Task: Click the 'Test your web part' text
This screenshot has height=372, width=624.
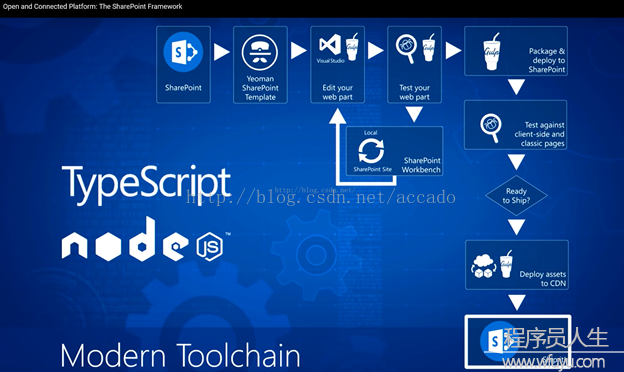Action: 414,92
